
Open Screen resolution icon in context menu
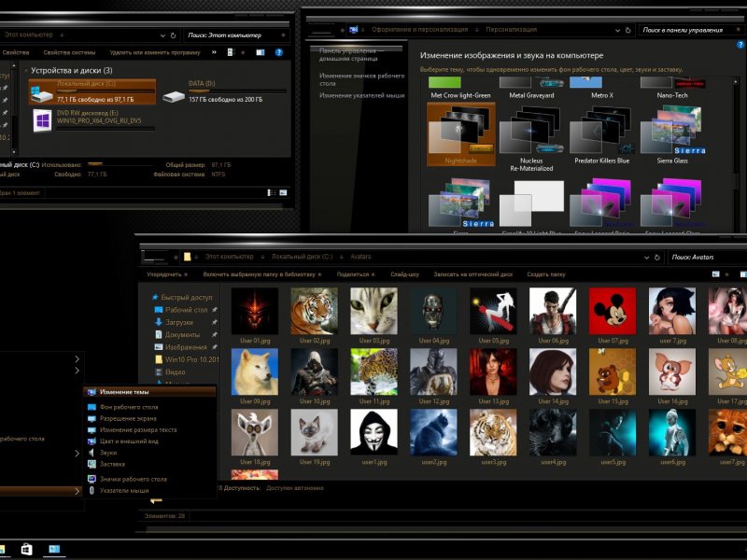92,418
